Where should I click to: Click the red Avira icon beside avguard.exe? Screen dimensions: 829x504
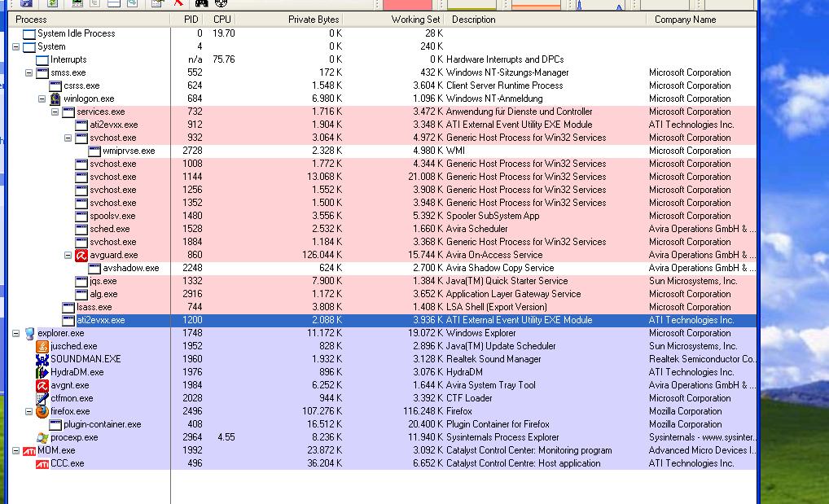[81, 255]
